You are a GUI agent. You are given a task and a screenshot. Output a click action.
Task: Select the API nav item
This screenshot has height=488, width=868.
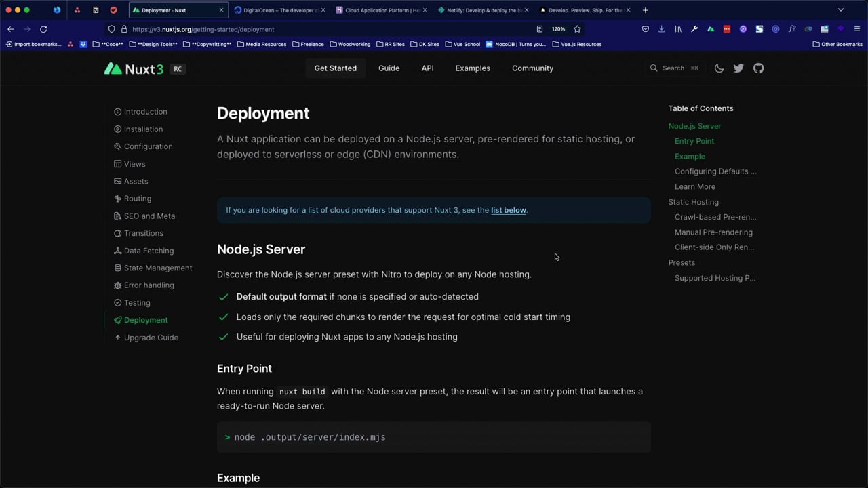click(x=427, y=68)
